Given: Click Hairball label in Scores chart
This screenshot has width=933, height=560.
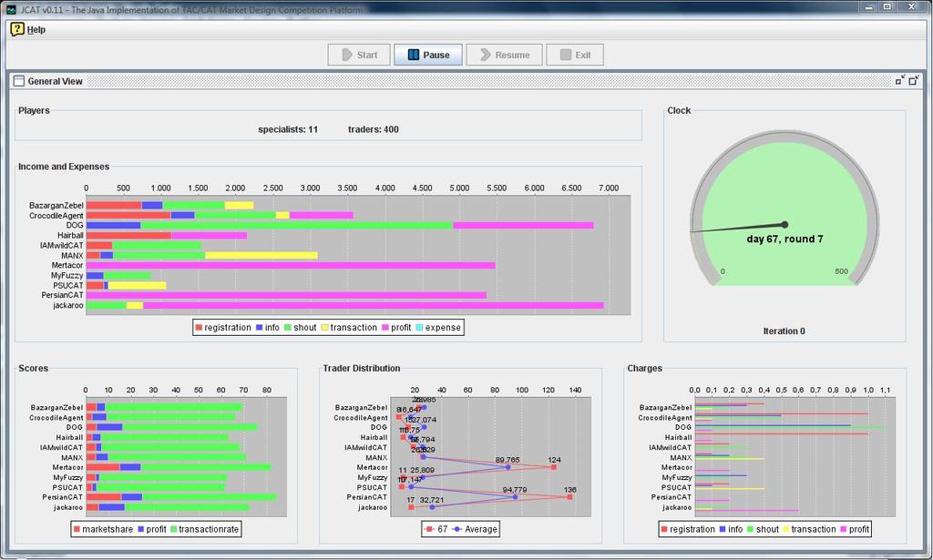Looking at the screenshot, I should (x=69, y=438).
